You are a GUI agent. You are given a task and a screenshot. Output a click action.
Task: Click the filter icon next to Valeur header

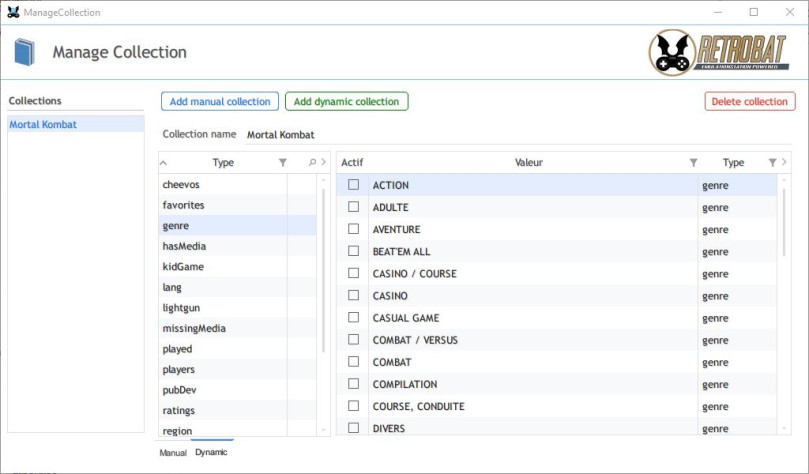click(693, 162)
